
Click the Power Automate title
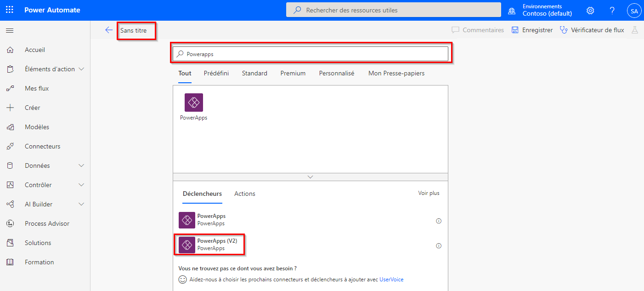pyautogui.click(x=52, y=10)
